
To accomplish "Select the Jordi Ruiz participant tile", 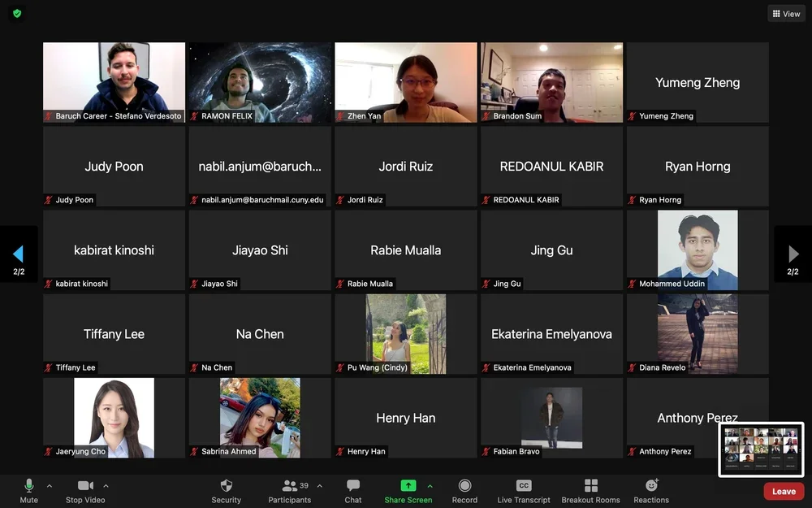I will click(405, 167).
